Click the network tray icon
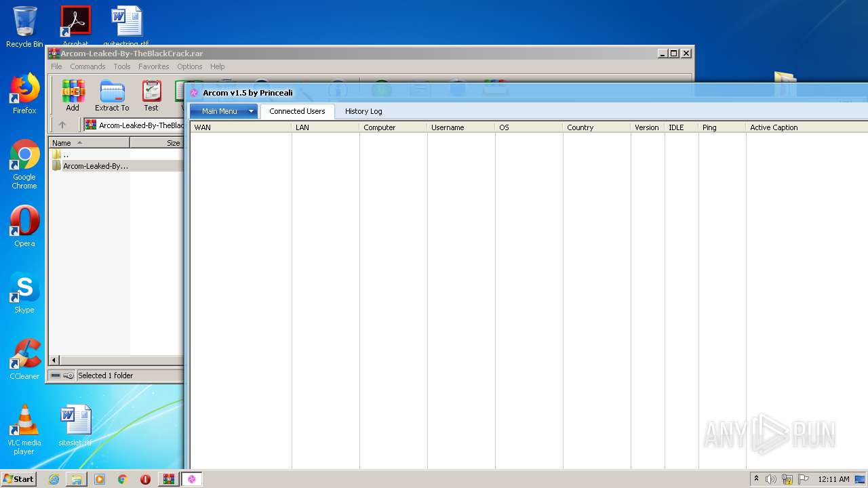Image resolution: width=868 pixels, height=488 pixels. point(787,479)
